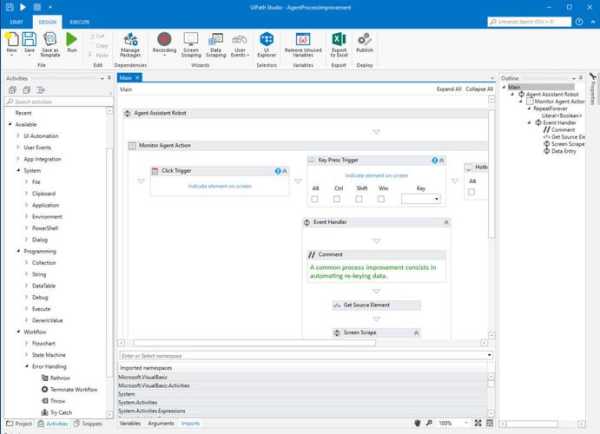This screenshot has height=434, width=600.
Task: Click the pan hand icon in designer status bar
Action: [417, 423]
